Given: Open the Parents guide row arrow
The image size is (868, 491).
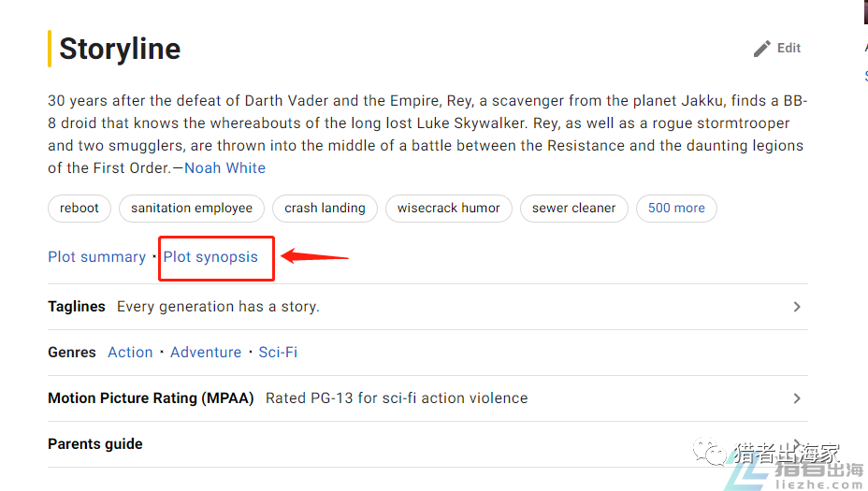Looking at the screenshot, I should [x=797, y=445].
